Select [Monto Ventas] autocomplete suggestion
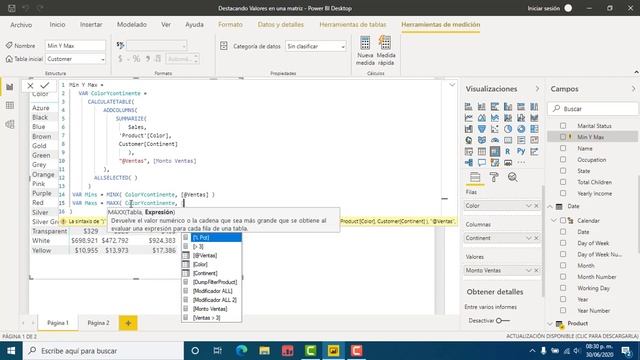 [212, 309]
